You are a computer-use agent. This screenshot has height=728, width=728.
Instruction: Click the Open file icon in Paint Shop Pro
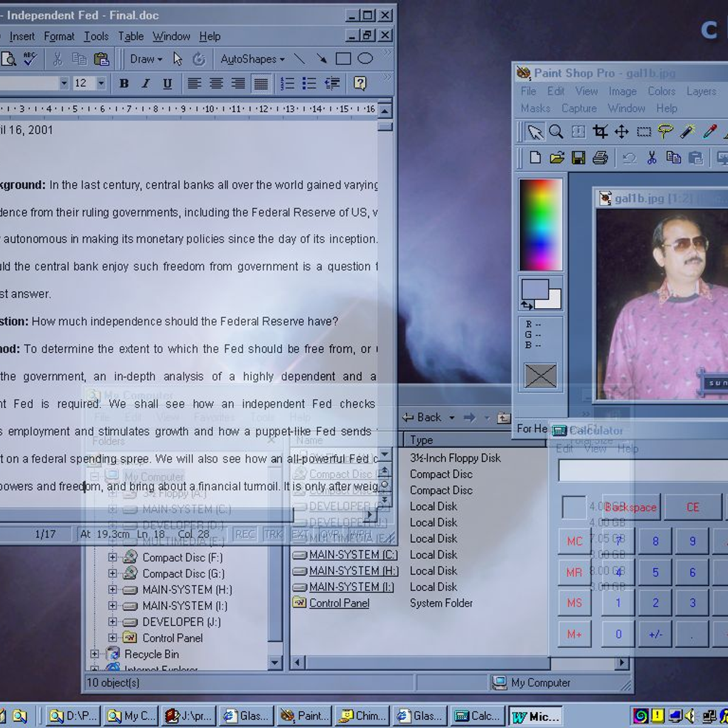click(557, 158)
